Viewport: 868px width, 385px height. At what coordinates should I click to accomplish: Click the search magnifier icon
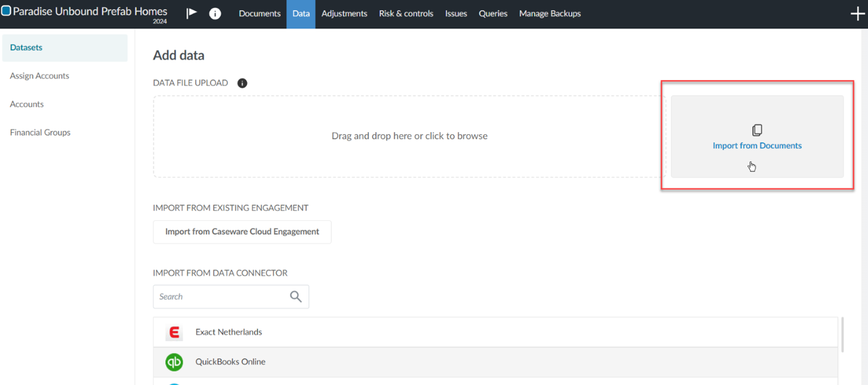[x=296, y=297]
